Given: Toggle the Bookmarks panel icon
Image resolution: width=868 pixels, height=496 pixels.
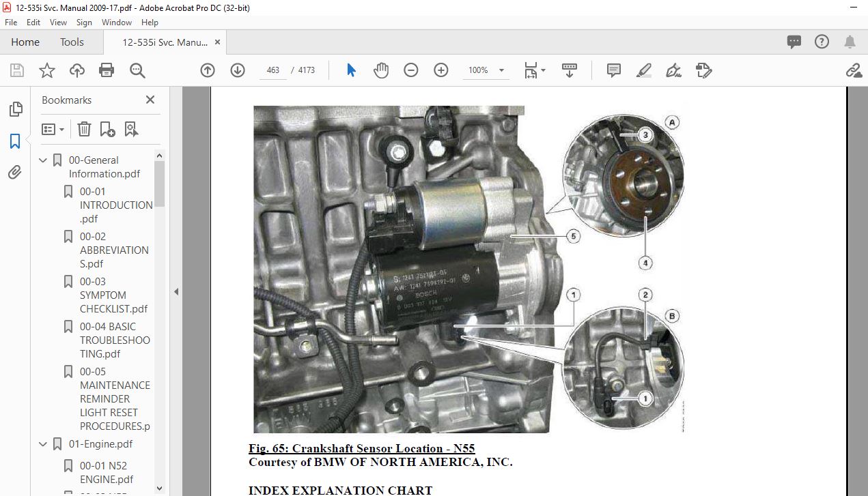Looking at the screenshot, I should pyautogui.click(x=15, y=141).
